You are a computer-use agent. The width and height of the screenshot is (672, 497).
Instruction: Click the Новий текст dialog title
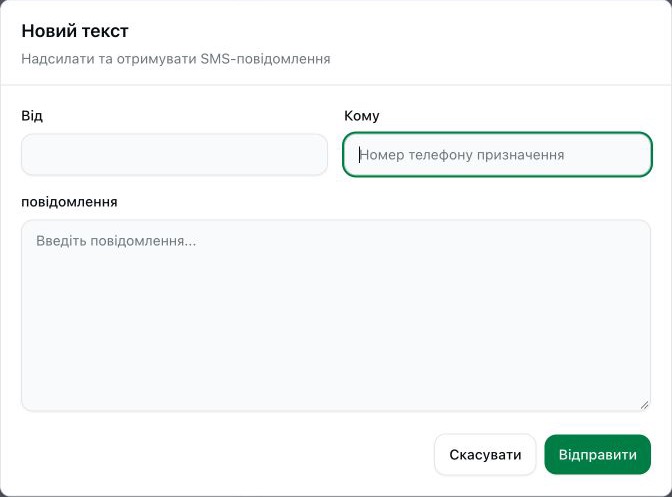(75, 31)
